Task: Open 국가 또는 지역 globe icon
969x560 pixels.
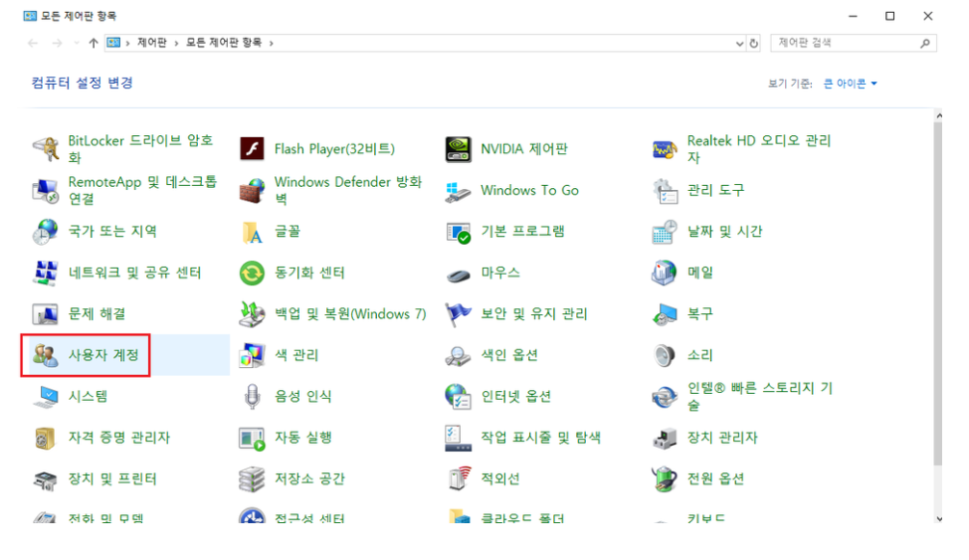Action: tap(46, 232)
